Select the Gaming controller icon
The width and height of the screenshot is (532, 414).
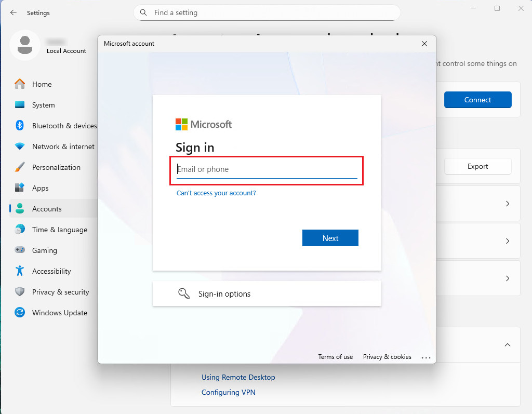[x=21, y=250]
